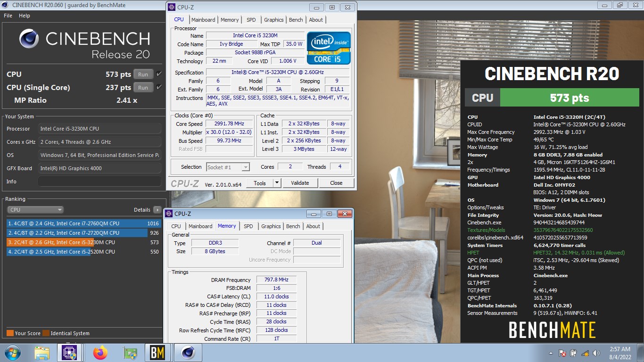This screenshot has height=362, width=644.
Task: Open Graphics tab in bottom CPU-Z
Action: click(271, 226)
